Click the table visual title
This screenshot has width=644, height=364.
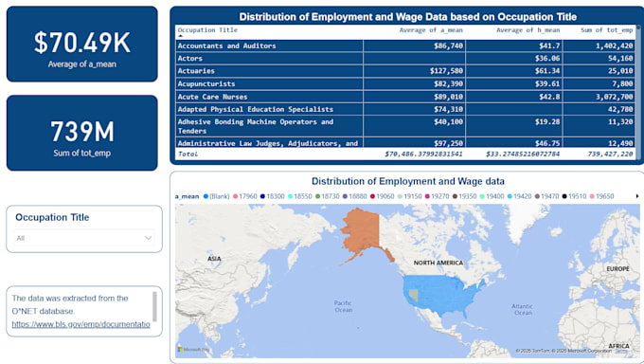pyautogui.click(x=408, y=17)
